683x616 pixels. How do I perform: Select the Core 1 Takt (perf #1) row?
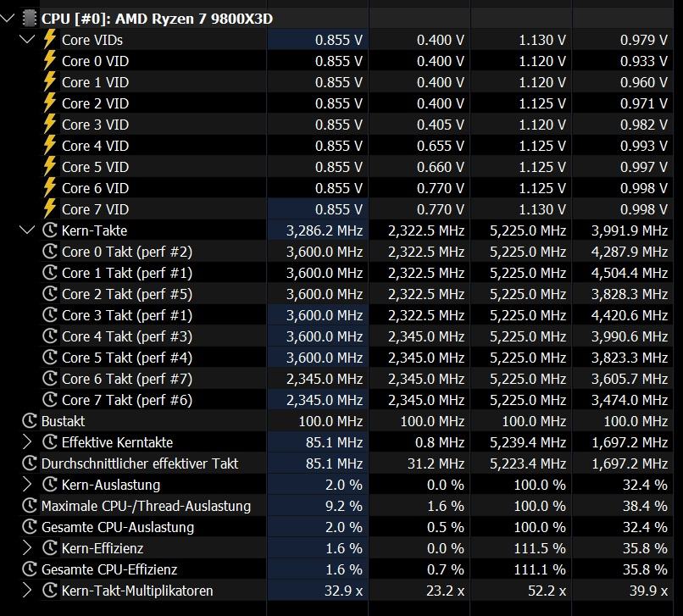tap(126, 273)
